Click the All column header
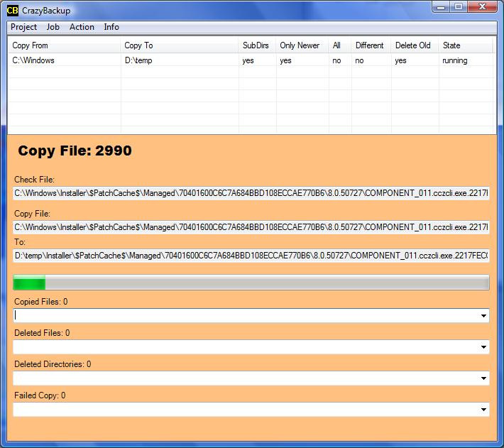Viewport: 504px width, 448px height. tap(339, 45)
